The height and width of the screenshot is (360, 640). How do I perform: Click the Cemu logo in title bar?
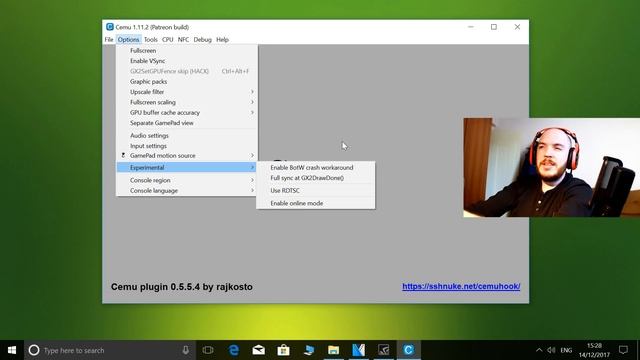(109, 27)
